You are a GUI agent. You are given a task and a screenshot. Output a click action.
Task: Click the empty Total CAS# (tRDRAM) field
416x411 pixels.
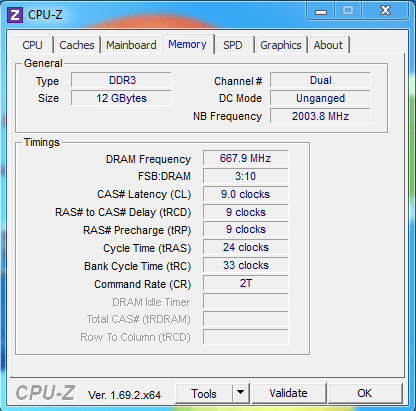246,319
